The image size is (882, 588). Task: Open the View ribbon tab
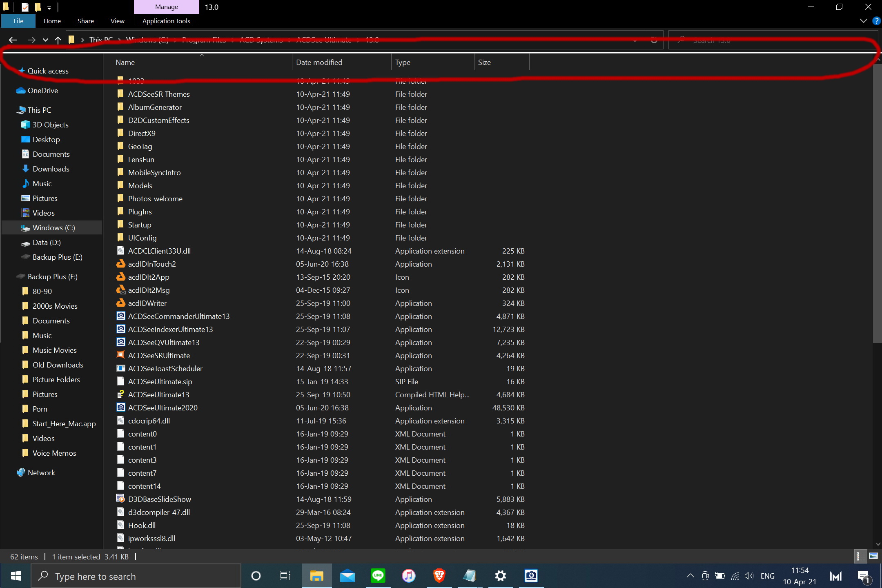tap(117, 21)
